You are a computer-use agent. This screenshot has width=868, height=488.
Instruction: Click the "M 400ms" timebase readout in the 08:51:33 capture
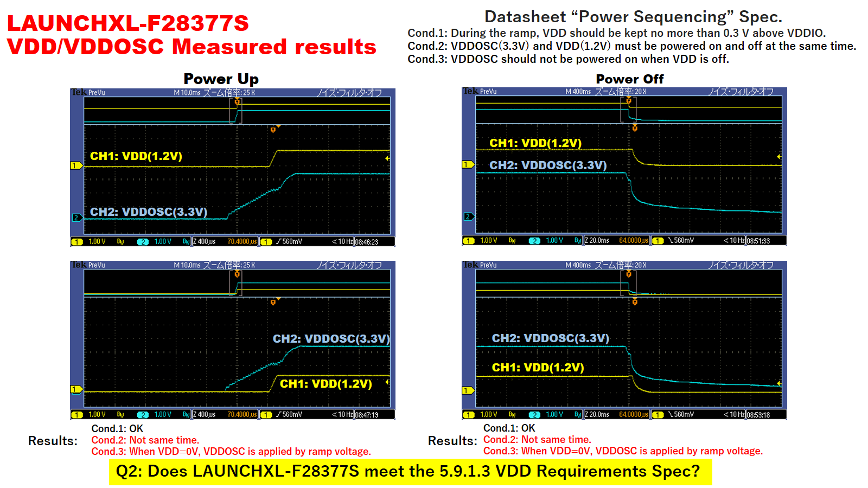point(578,92)
